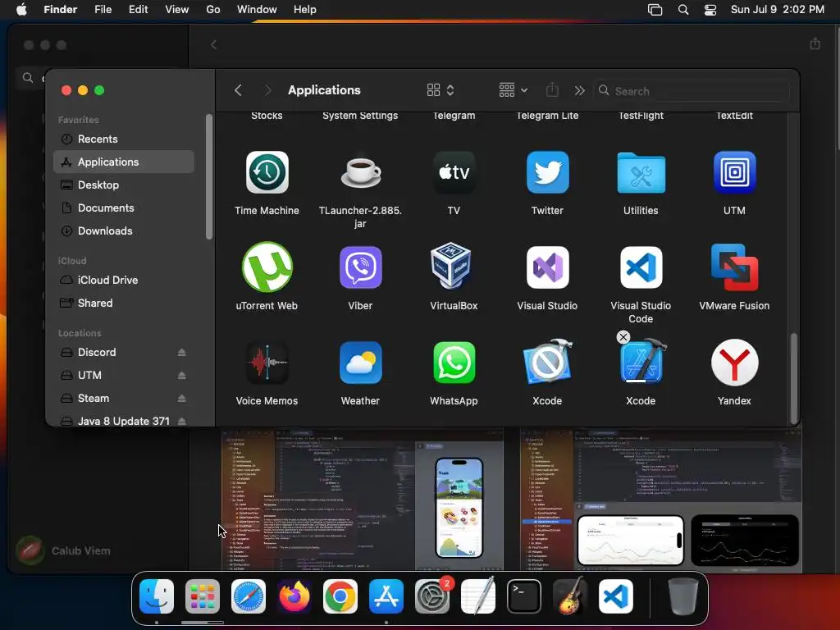Open Spotlight search in menu bar

683,10
